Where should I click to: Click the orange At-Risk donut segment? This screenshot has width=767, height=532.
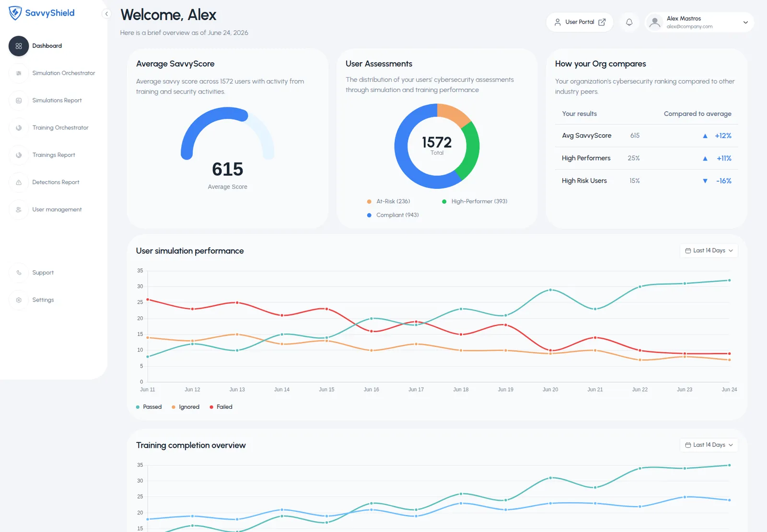click(453, 114)
